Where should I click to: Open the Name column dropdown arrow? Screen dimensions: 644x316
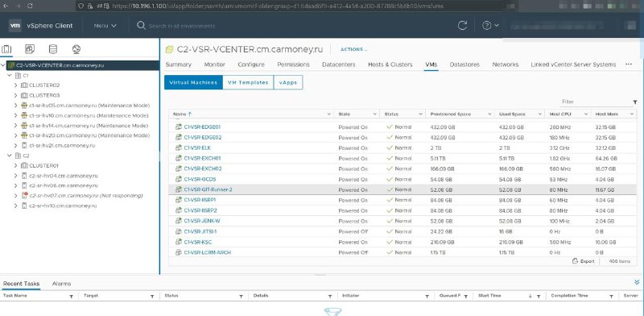(x=328, y=114)
